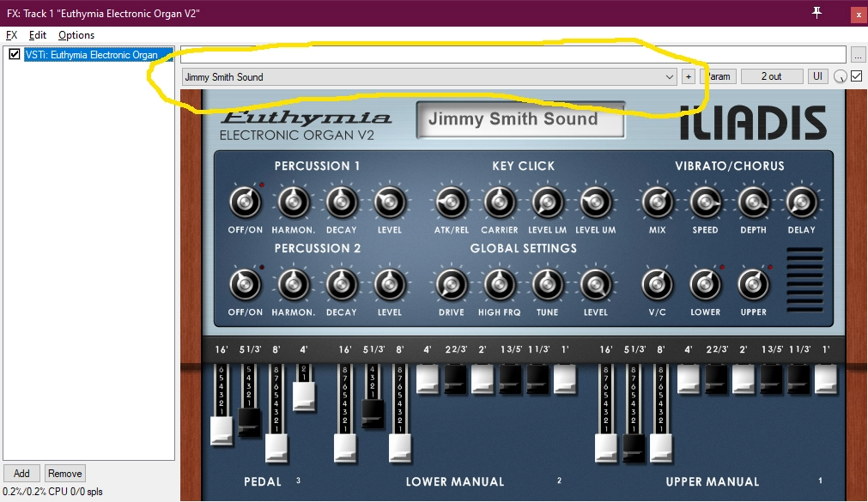Click the Vibrato/Chorus DEPTH knob
Viewport: 868px width, 502px height.
tap(753, 202)
